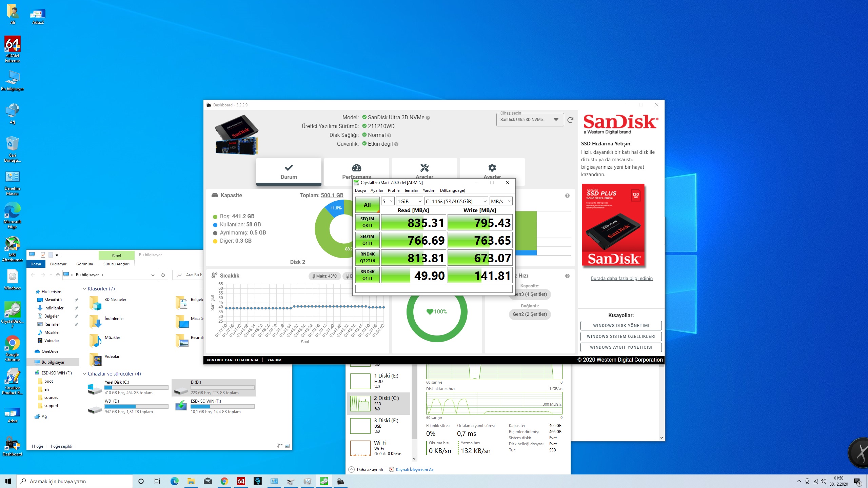Click All benchmark button in CrystalDiskMark

(x=367, y=205)
